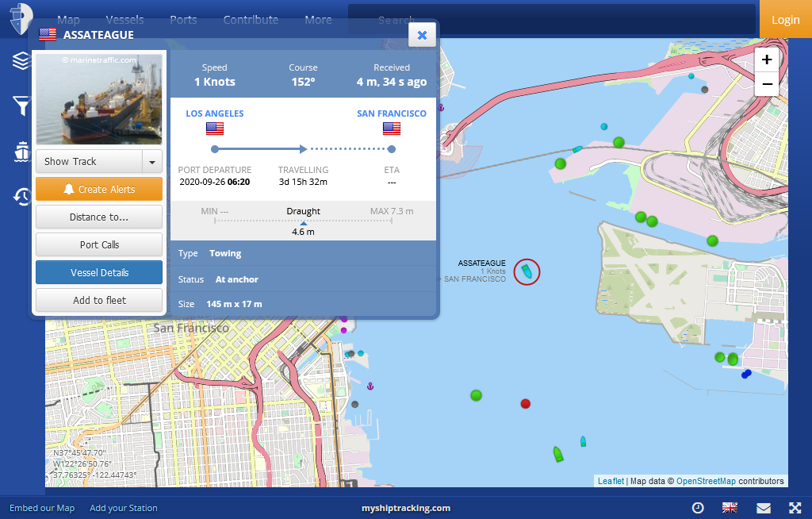Open the contact envelope icon

763,508
